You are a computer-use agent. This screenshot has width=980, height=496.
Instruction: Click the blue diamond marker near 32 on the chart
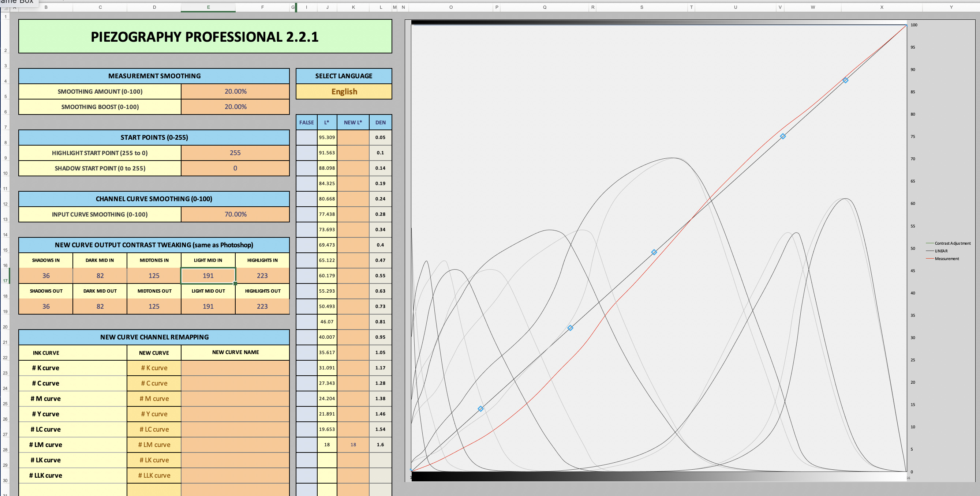570,328
